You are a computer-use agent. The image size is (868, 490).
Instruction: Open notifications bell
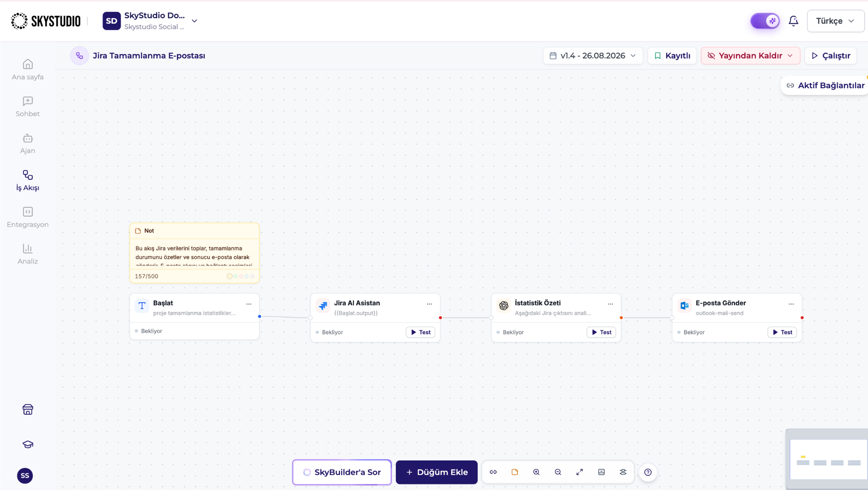[793, 21]
